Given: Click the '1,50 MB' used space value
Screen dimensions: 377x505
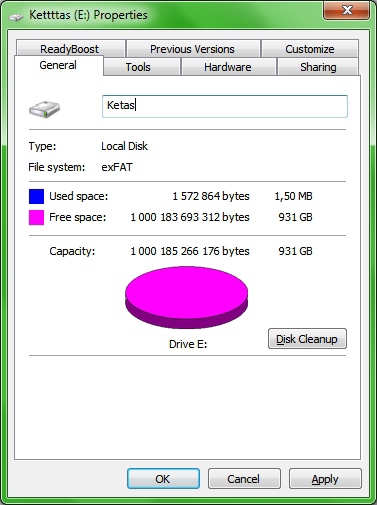Looking at the screenshot, I should click(x=293, y=196).
